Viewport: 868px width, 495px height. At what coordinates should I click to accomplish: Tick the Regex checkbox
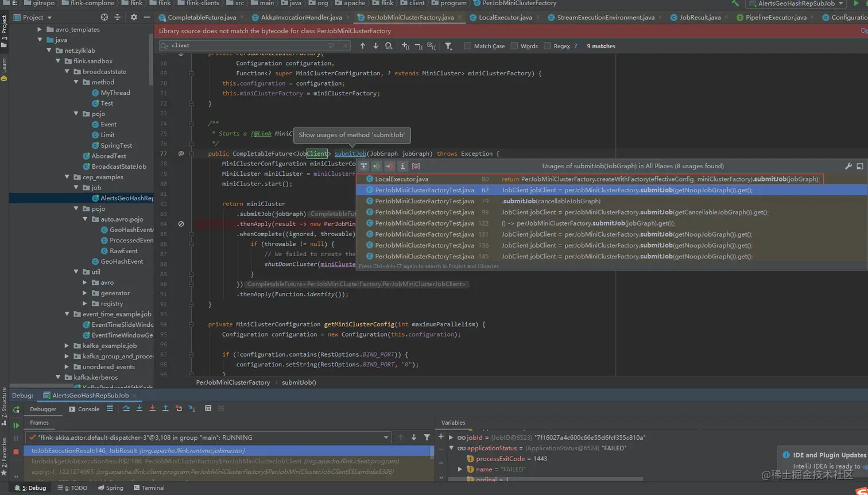[x=547, y=46]
